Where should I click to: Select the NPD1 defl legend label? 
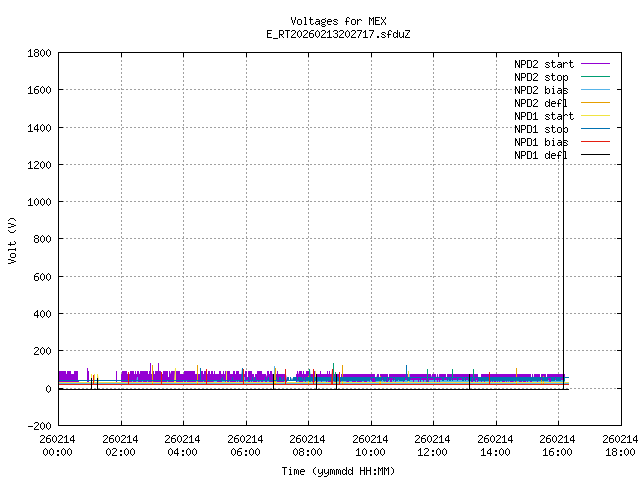(541, 155)
